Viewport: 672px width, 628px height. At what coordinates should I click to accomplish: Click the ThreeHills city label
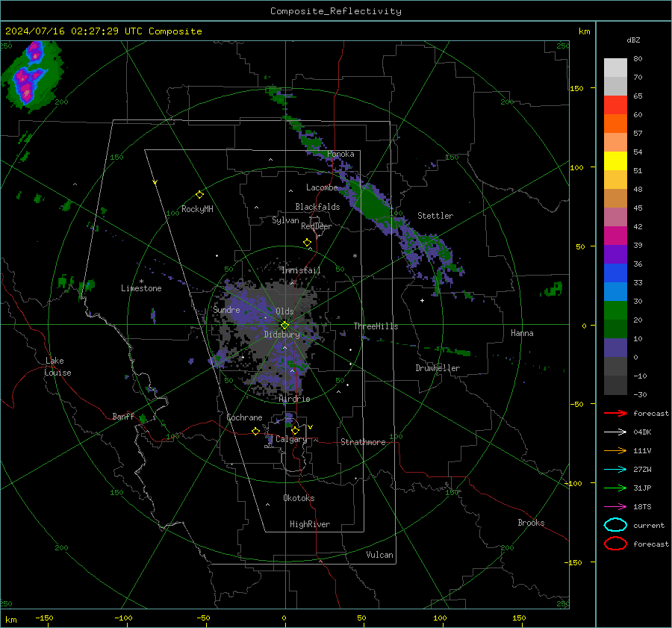tap(376, 326)
